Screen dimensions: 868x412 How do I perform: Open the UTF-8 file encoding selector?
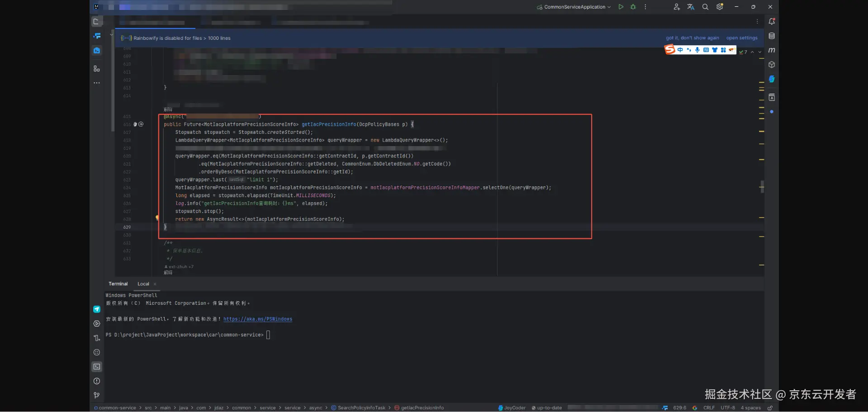(728, 408)
